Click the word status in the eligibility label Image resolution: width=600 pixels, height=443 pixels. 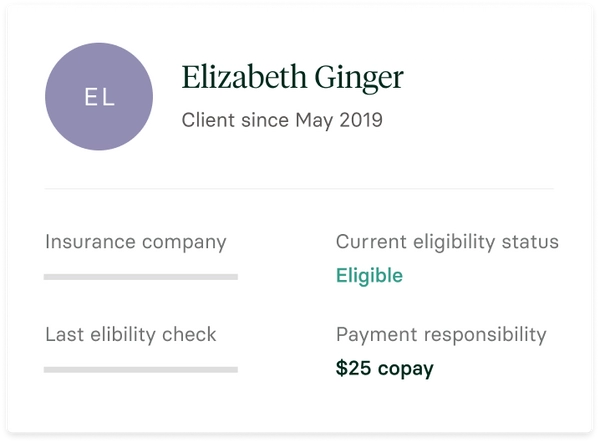[530, 242]
